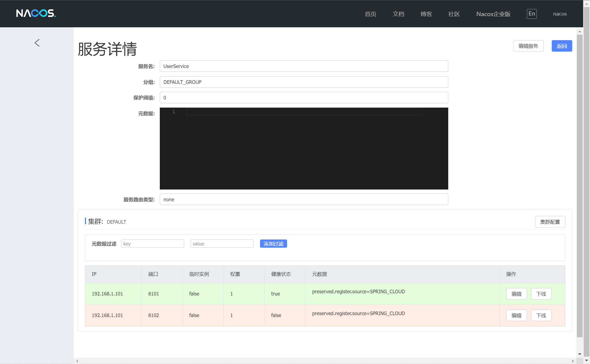This screenshot has width=590, height=364.
Task: Focus metadata filter value input
Action: point(222,244)
